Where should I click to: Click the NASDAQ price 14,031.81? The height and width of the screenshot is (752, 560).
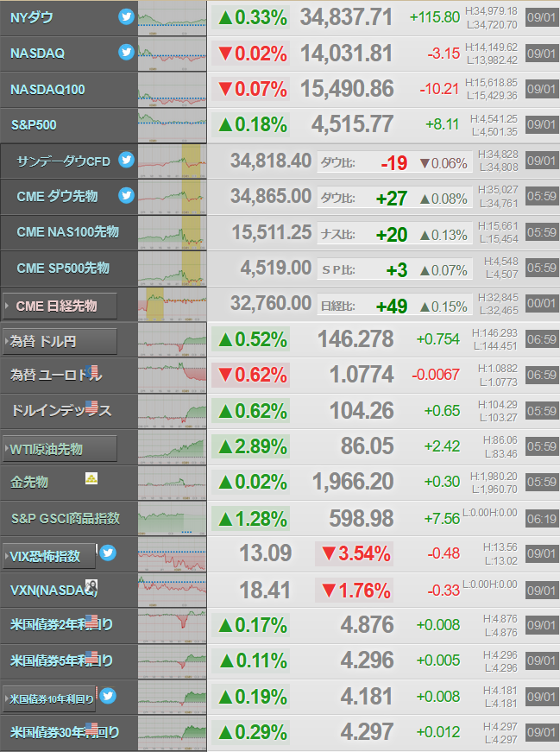pyautogui.click(x=346, y=54)
